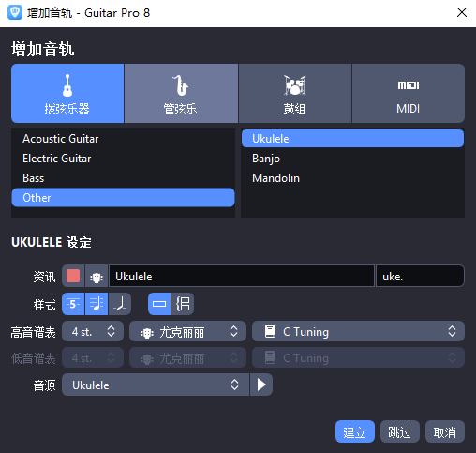The width and height of the screenshot is (476, 453).
Task: Click the red track color swatch
Action: point(73,276)
